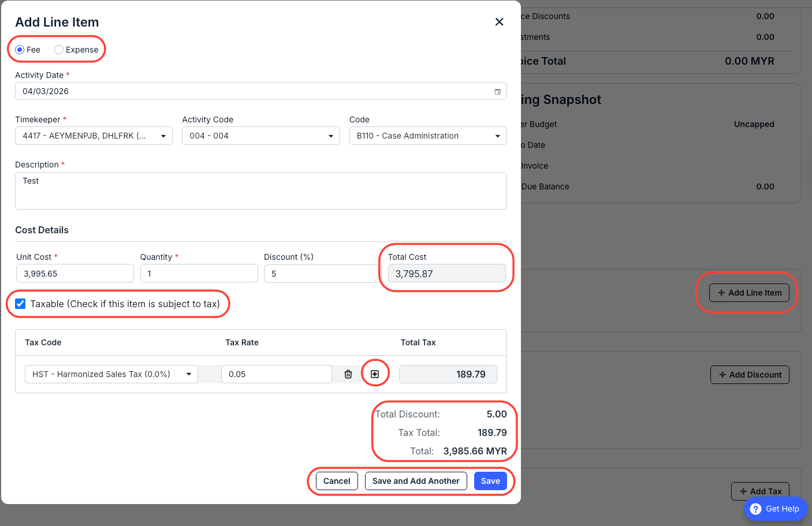The width and height of the screenshot is (812, 526).
Task: Click Add Tax in background page
Action: click(760, 491)
